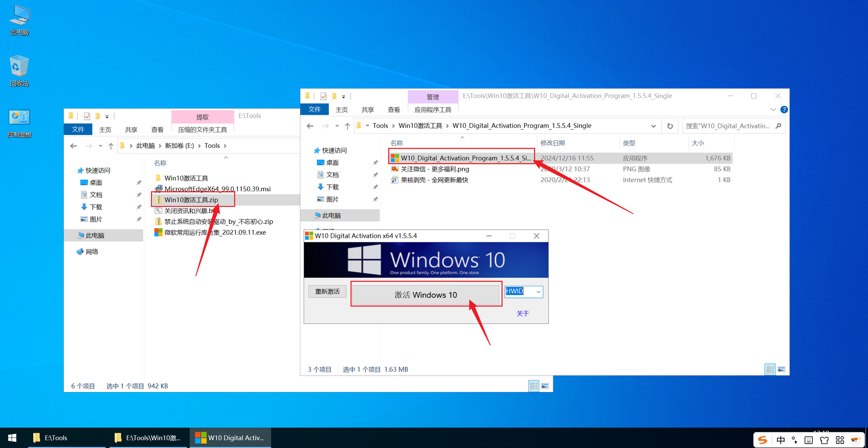Switch to large icons view in right window
This screenshot has width=868, height=448.
pos(781,370)
